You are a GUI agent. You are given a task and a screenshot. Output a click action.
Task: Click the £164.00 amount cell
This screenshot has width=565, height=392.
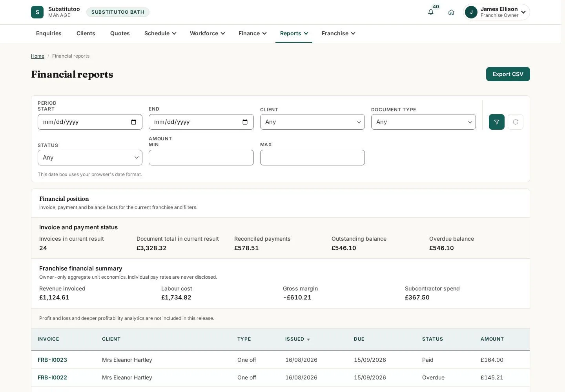pyautogui.click(x=492, y=360)
